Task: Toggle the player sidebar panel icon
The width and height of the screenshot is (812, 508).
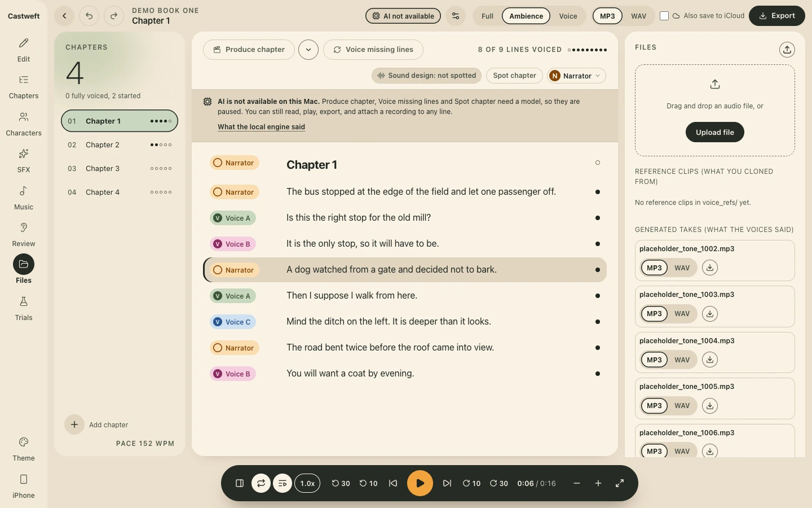Action: (x=240, y=483)
